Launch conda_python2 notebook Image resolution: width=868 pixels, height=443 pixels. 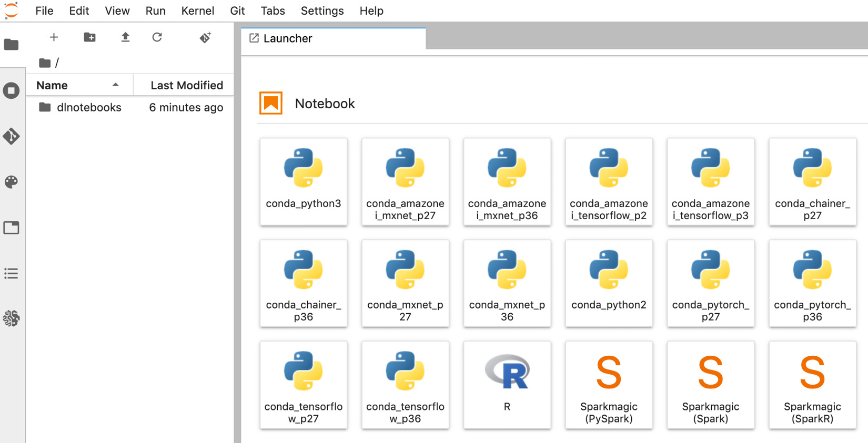pos(609,283)
